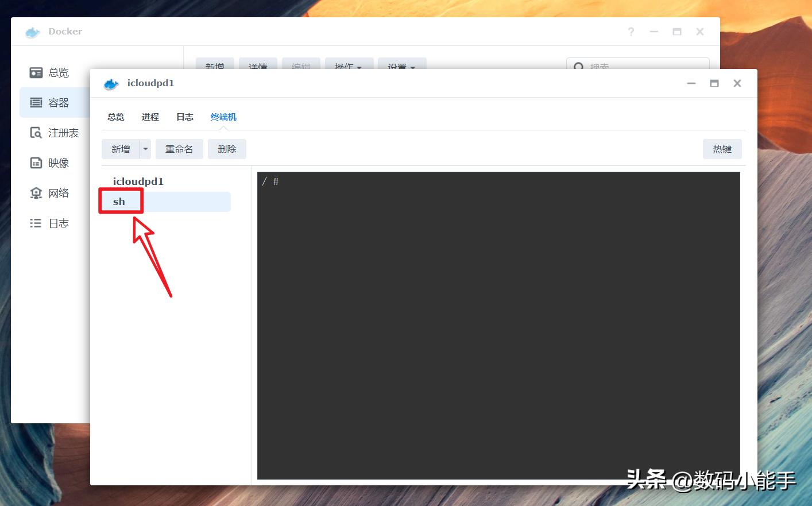
Task: Open the 操作 dropdown in the toolbar
Action: pyautogui.click(x=349, y=67)
